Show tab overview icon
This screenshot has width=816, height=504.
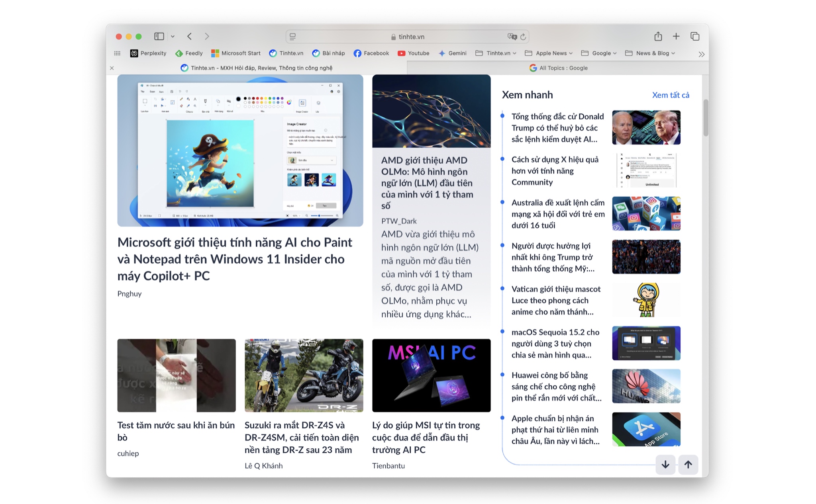[x=695, y=36]
